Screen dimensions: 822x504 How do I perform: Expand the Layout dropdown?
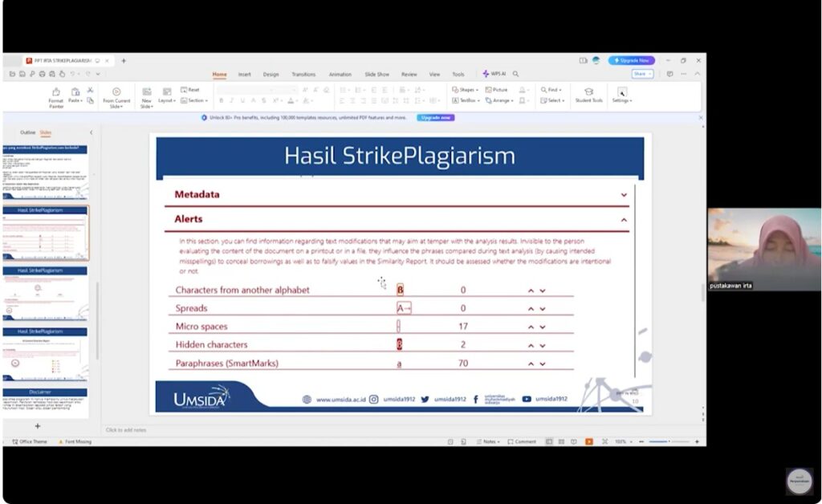167,100
